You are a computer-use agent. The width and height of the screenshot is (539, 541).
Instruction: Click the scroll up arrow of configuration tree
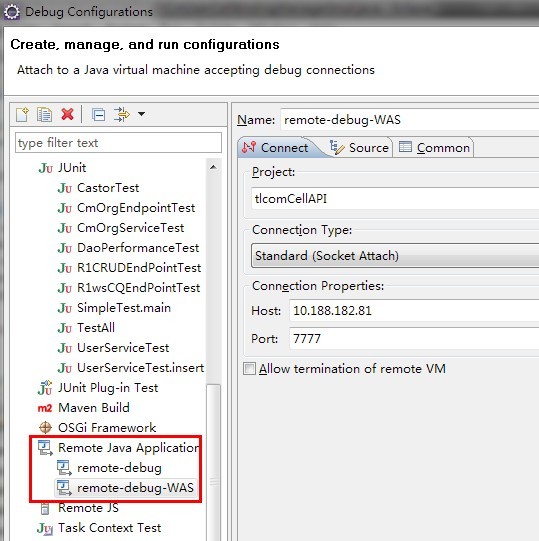[213, 167]
